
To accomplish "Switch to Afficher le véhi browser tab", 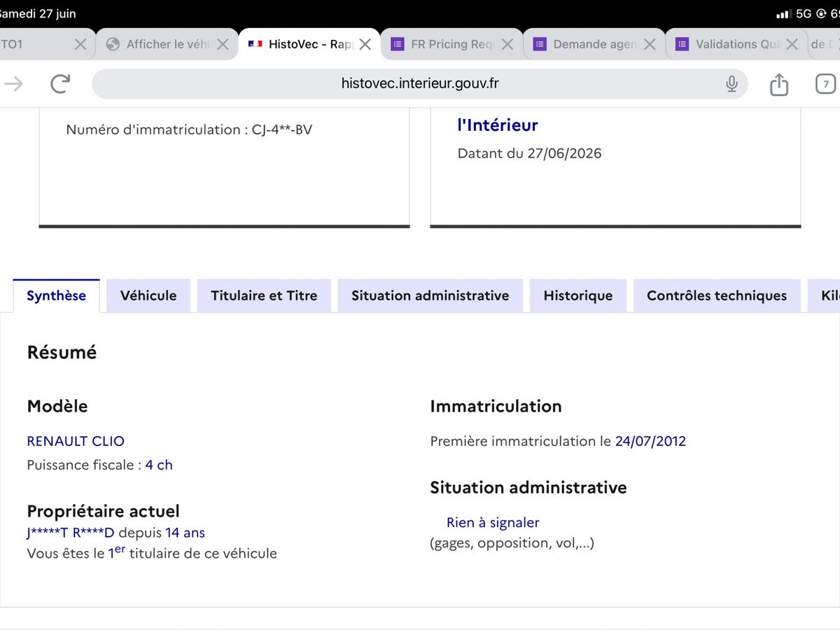I will (167, 44).
